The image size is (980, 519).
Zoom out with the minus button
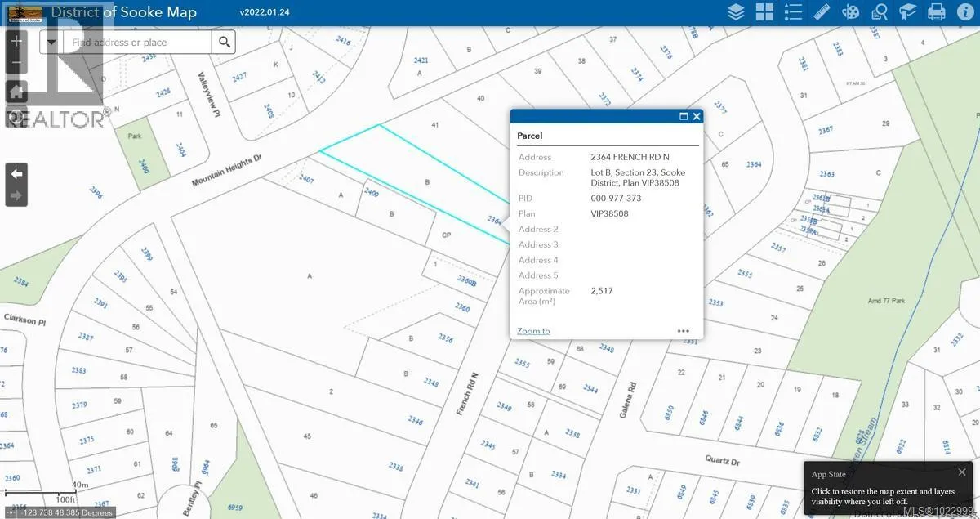(x=17, y=65)
